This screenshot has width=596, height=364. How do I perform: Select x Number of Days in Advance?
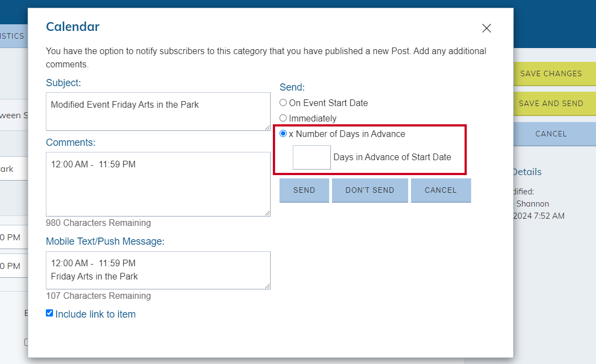point(283,134)
